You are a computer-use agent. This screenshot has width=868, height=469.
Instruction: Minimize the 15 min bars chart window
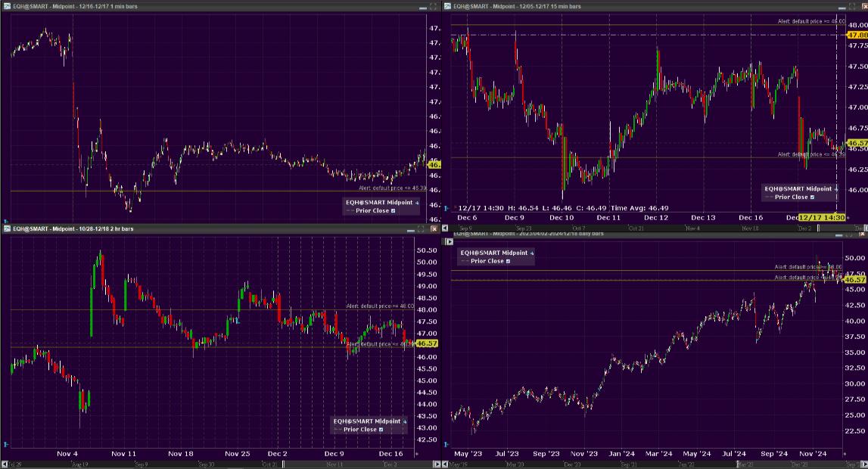842,7
